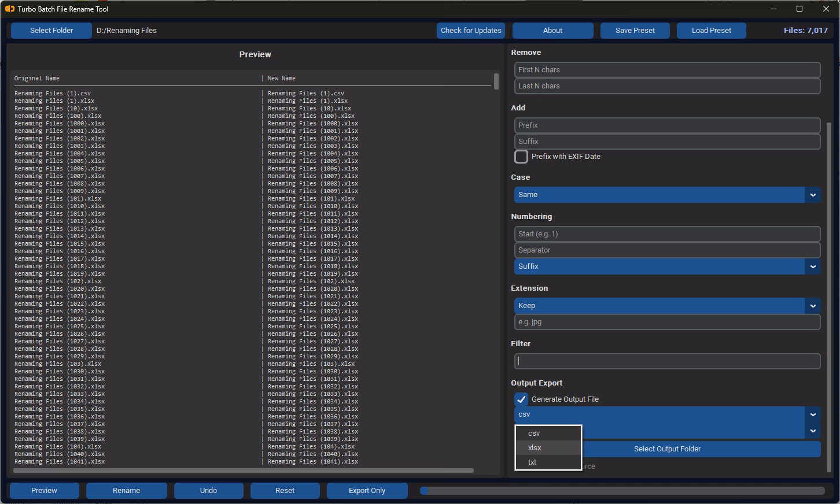Open the About dialog

[552, 31]
